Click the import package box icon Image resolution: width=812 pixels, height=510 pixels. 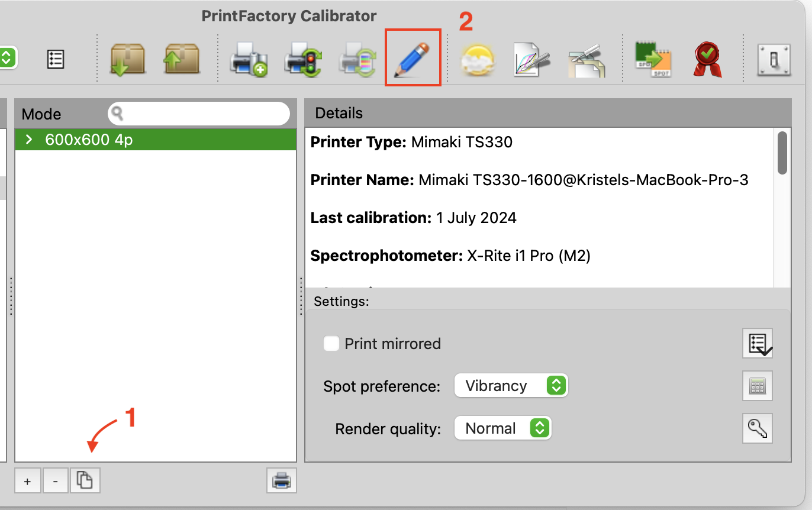127,59
